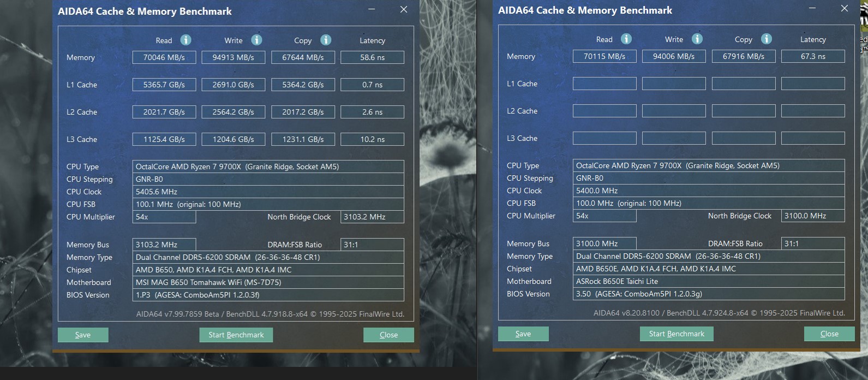Screen dimensions: 868x380
Task: Click CPU Type field in right window
Action: click(x=709, y=165)
